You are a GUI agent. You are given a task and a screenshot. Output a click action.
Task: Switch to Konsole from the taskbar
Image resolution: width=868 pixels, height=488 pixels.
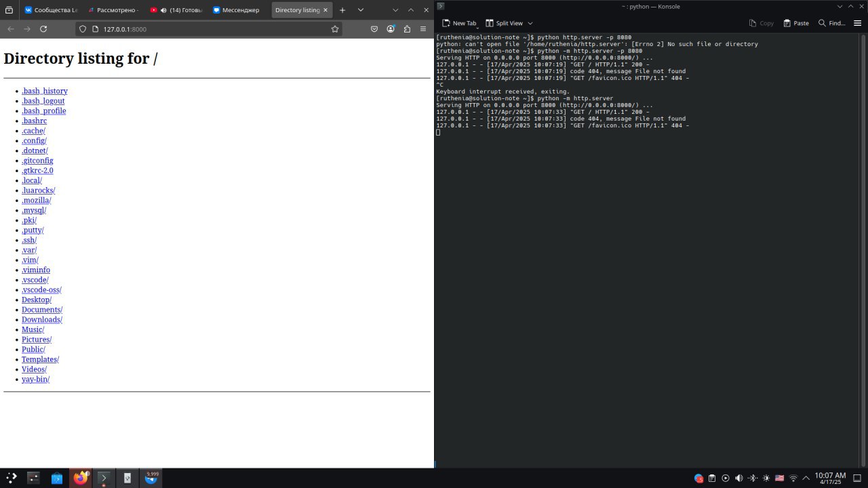point(104,478)
